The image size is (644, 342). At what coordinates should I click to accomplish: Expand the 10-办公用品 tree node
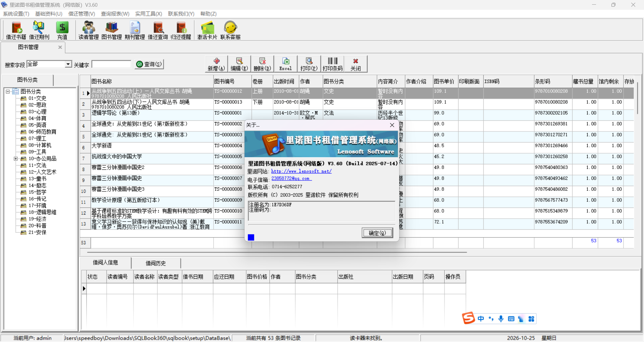point(15,159)
